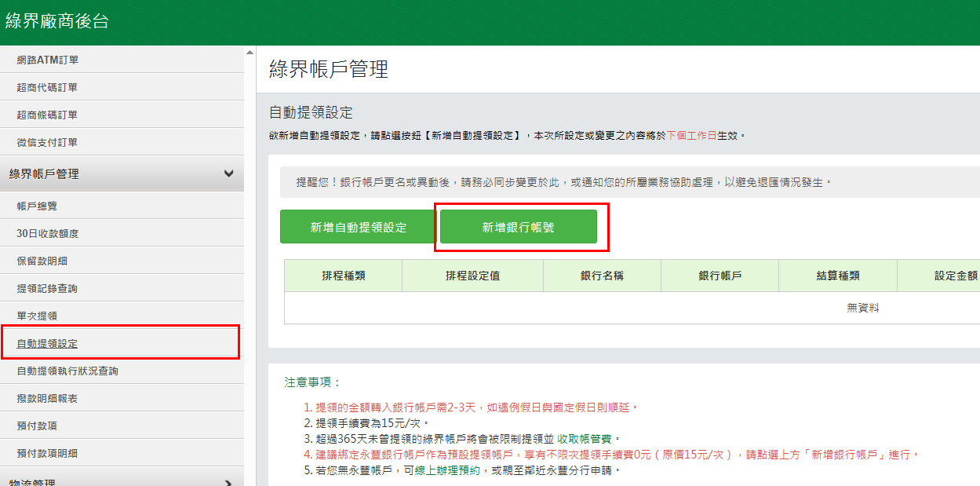Click the 綠界帳戶管理 page heading
This screenshot has height=486, width=980.
click(329, 69)
